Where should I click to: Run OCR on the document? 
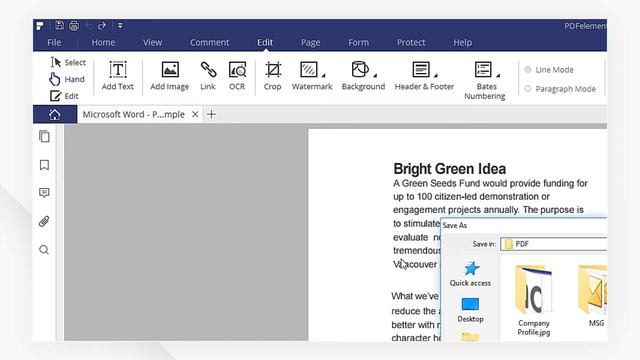(237, 76)
